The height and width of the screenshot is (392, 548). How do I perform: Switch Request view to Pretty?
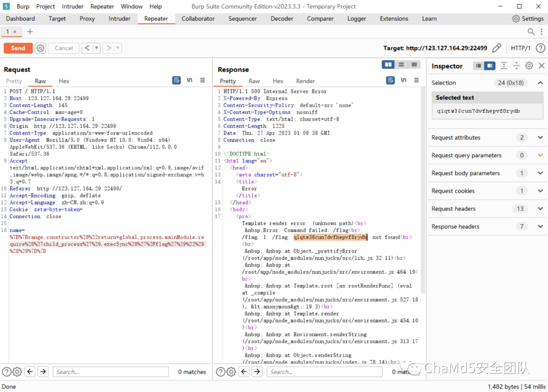point(14,81)
